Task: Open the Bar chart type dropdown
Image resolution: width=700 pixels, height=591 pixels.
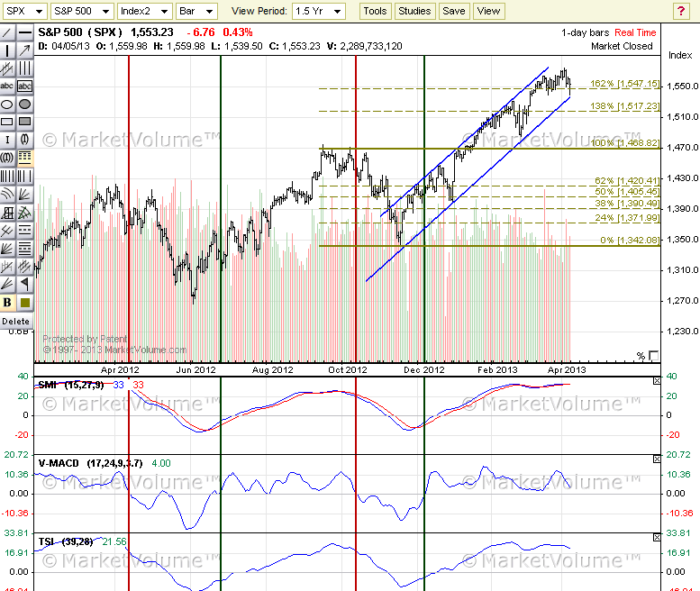Action: click(195, 11)
